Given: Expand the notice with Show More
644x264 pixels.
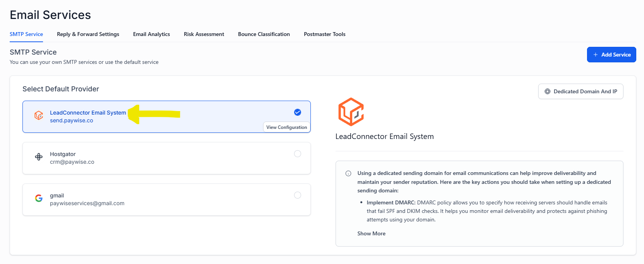Looking at the screenshot, I should tap(371, 233).
